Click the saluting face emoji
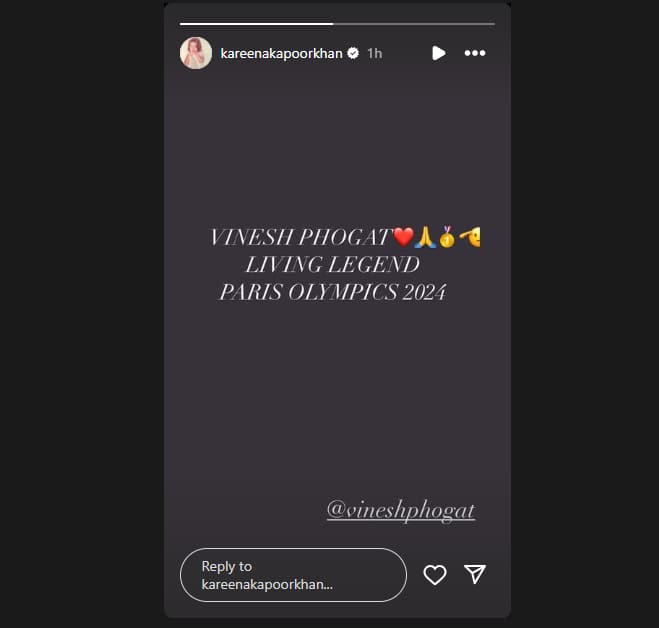 [470, 237]
